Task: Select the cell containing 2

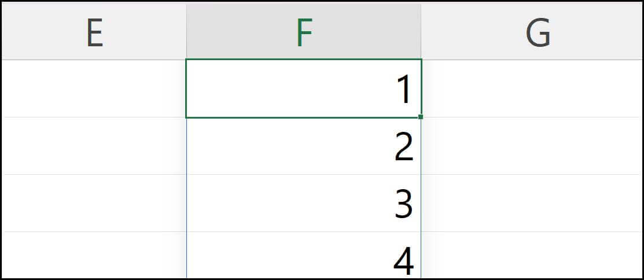Action: click(304, 146)
